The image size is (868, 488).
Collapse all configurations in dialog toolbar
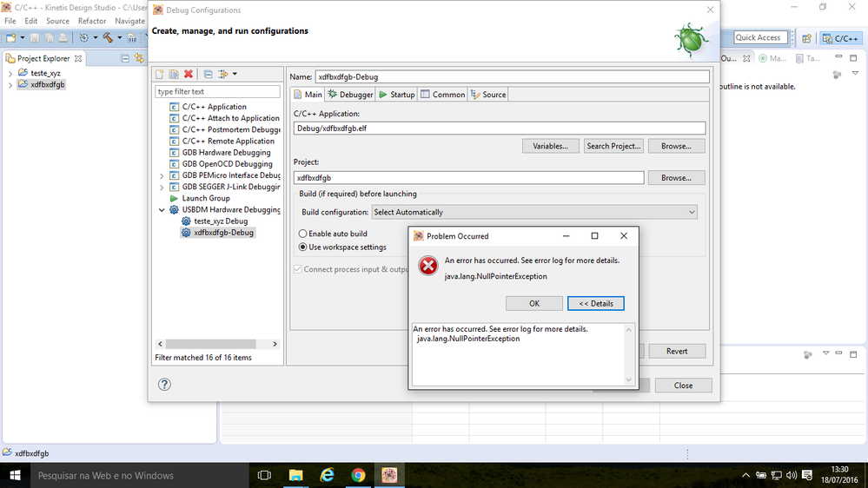point(209,74)
